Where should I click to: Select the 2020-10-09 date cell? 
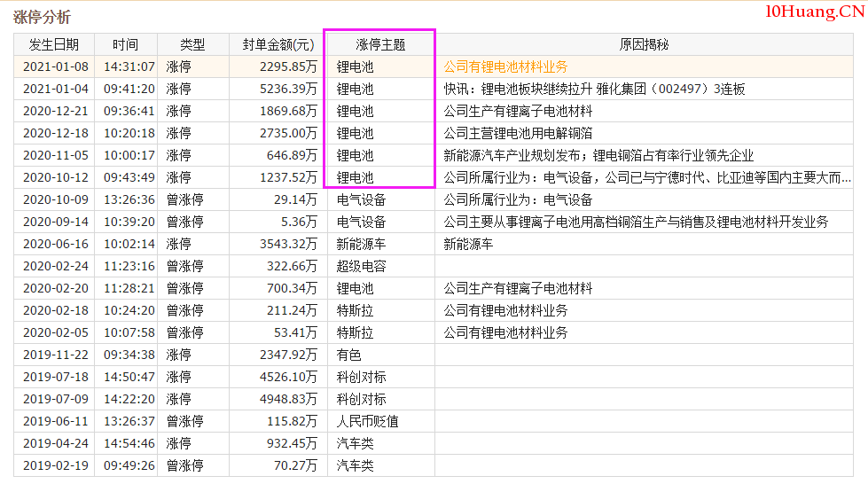[55, 200]
